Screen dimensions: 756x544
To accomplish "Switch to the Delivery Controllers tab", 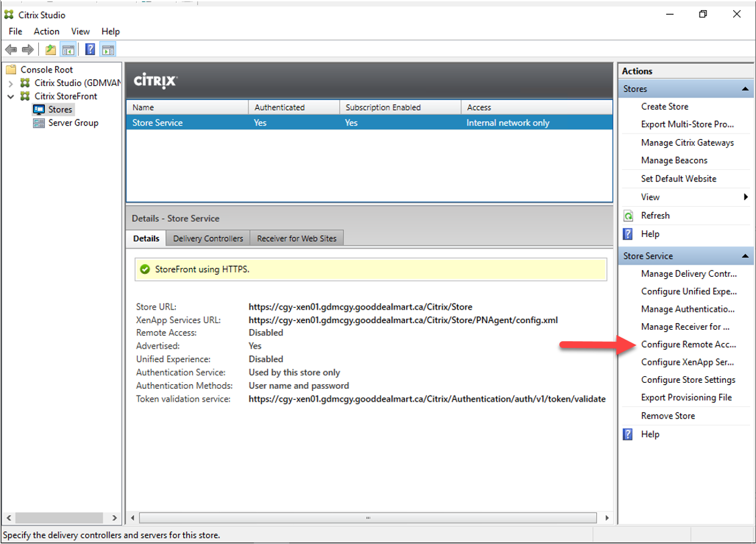I will pos(208,238).
